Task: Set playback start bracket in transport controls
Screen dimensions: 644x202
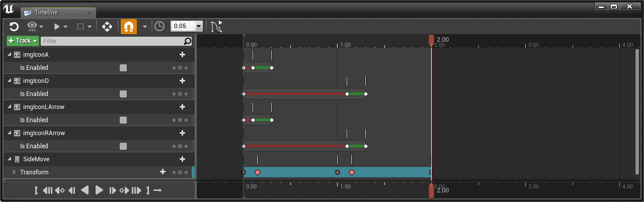Action: [x=37, y=190]
